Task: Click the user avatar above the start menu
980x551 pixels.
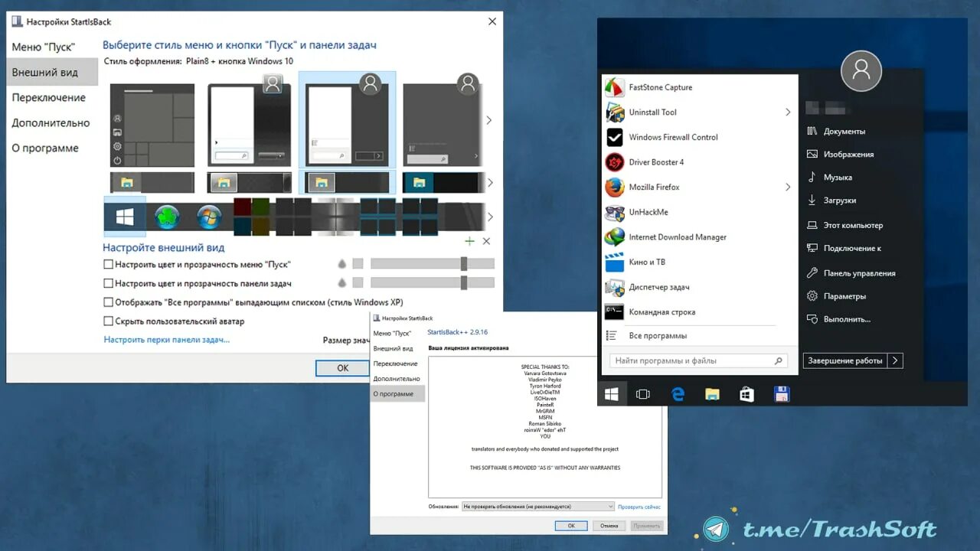Action: tap(861, 70)
